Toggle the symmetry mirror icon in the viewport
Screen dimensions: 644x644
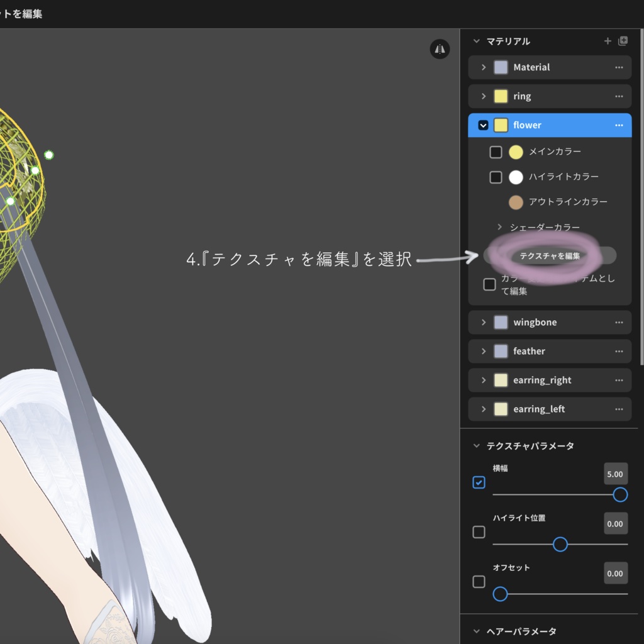point(440,49)
